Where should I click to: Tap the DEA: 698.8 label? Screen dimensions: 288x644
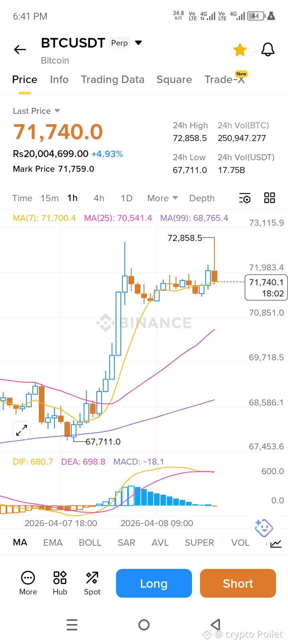click(x=83, y=462)
